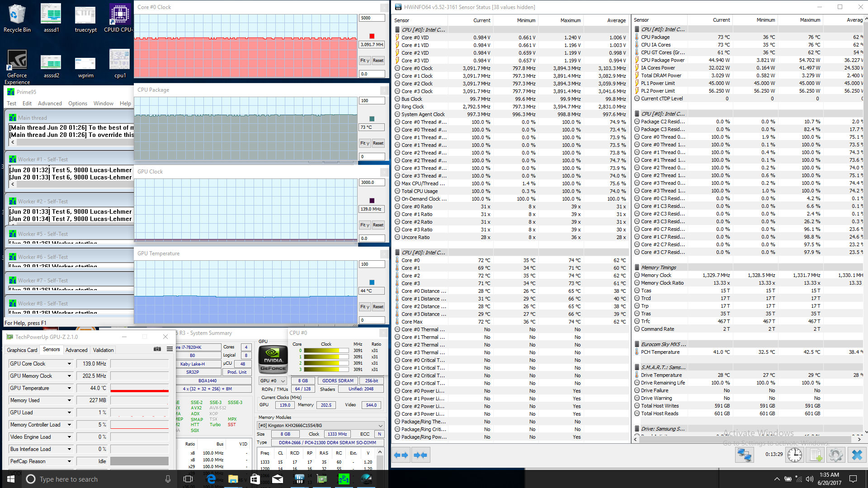This screenshot has height=488, width=868.
Task: Launch CPUID CPU-Z from the desktop
Action: click(119, 18)
